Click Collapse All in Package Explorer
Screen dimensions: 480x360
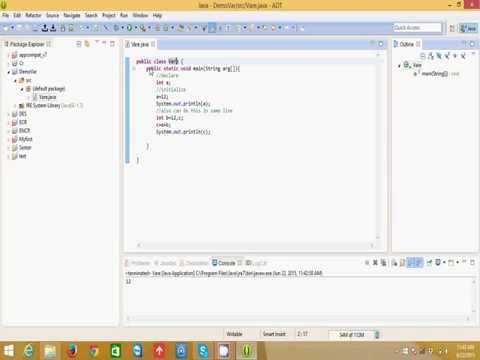[79, 44]
